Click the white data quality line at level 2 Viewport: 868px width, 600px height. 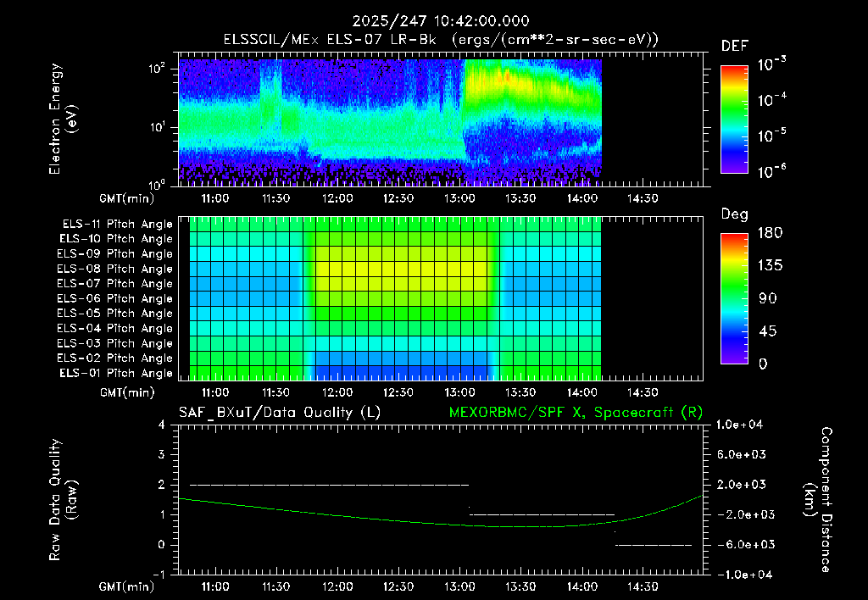(330, 485)
